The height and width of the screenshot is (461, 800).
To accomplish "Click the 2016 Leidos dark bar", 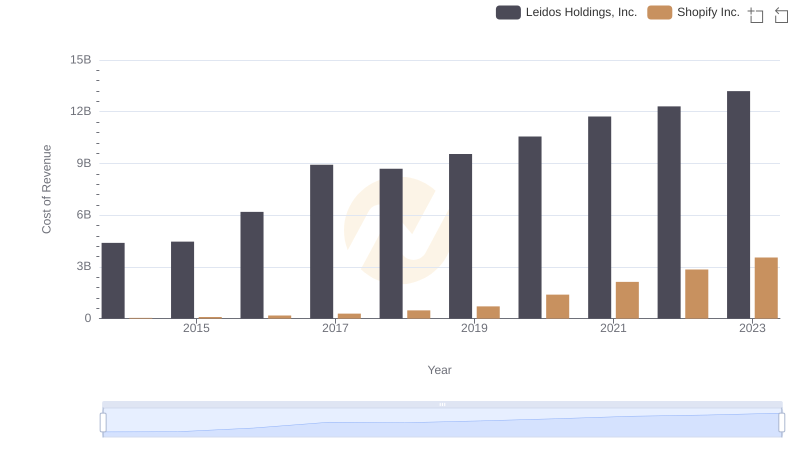I will coord(252,265).
